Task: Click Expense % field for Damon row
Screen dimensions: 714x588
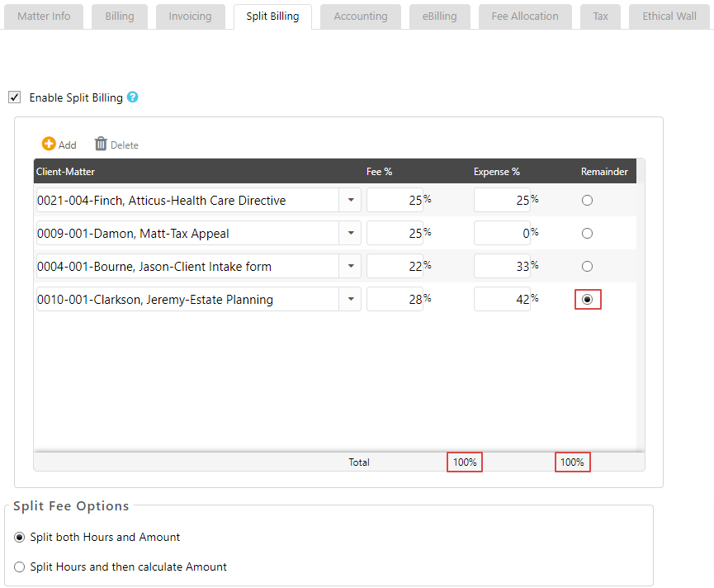Action: (502, 234)
